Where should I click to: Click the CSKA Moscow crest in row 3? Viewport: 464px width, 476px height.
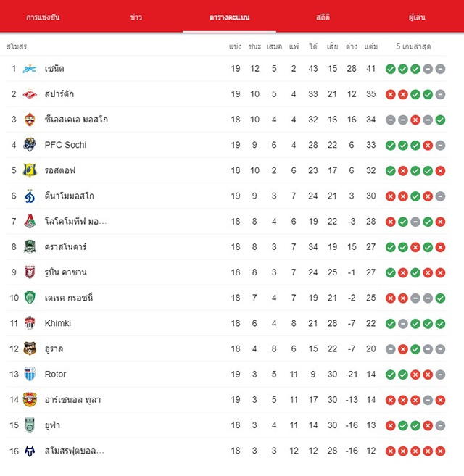click(30, 120)
